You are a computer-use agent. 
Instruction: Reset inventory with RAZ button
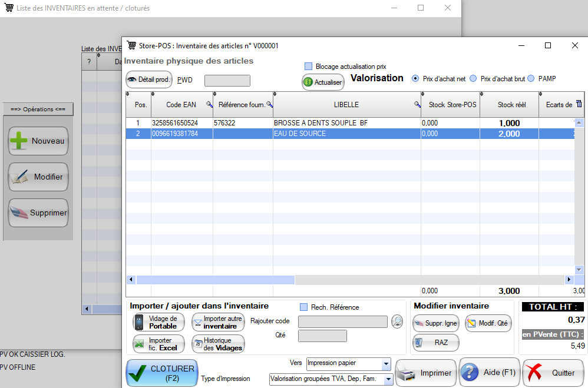coord(435,342)
